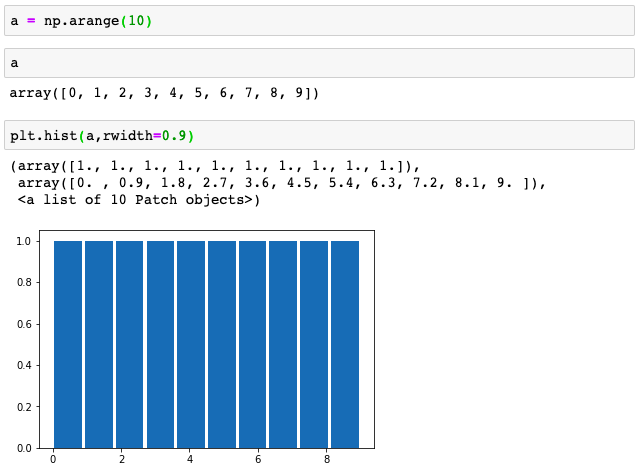Click the plt.hist code cell

(319, 135)
